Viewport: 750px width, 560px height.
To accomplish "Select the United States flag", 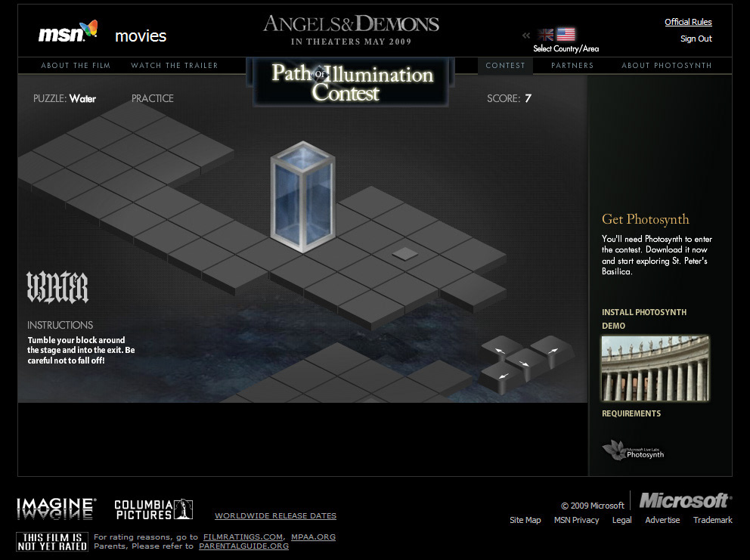I will coord(566,35).
